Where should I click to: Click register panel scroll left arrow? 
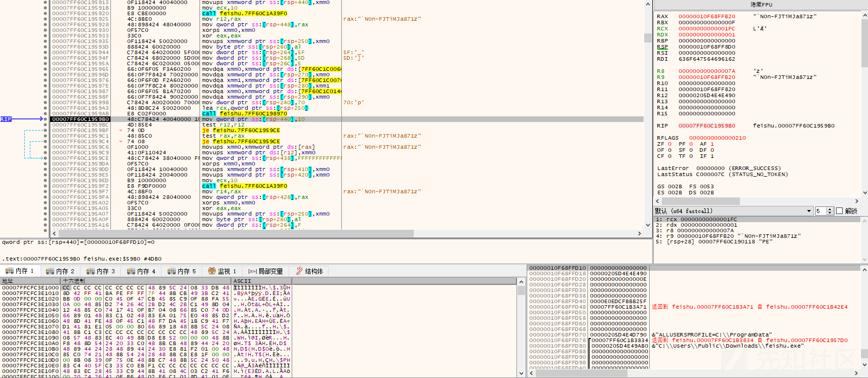tap(657, 201)
